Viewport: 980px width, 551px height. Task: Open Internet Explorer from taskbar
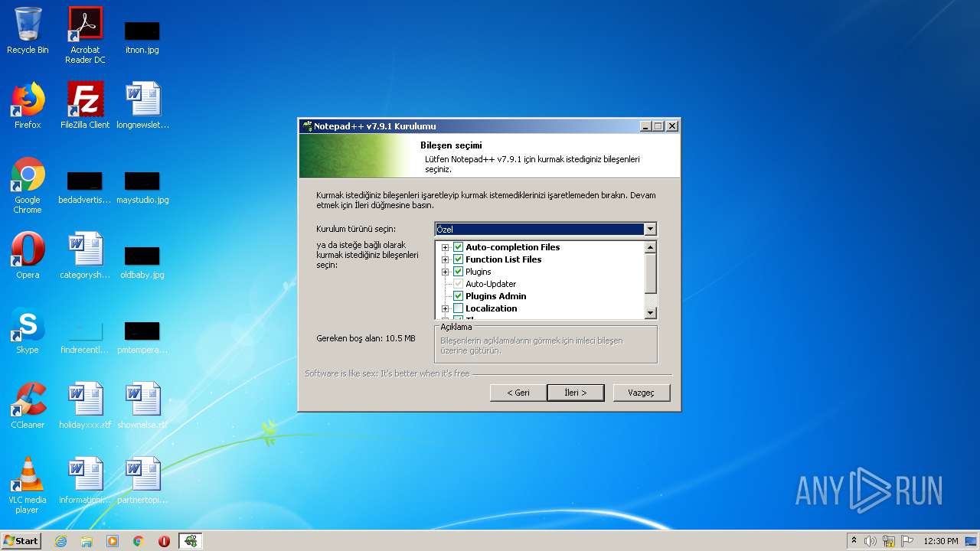point(60,541)
